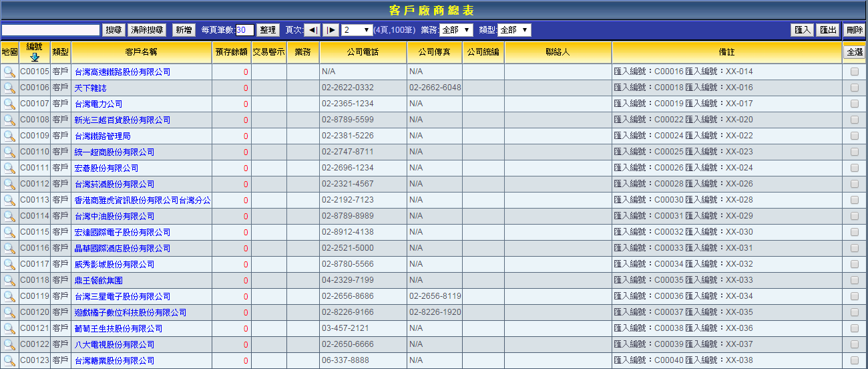Click the 公司電話 column header
The image size is (868, 369).
tap(363, 52)
